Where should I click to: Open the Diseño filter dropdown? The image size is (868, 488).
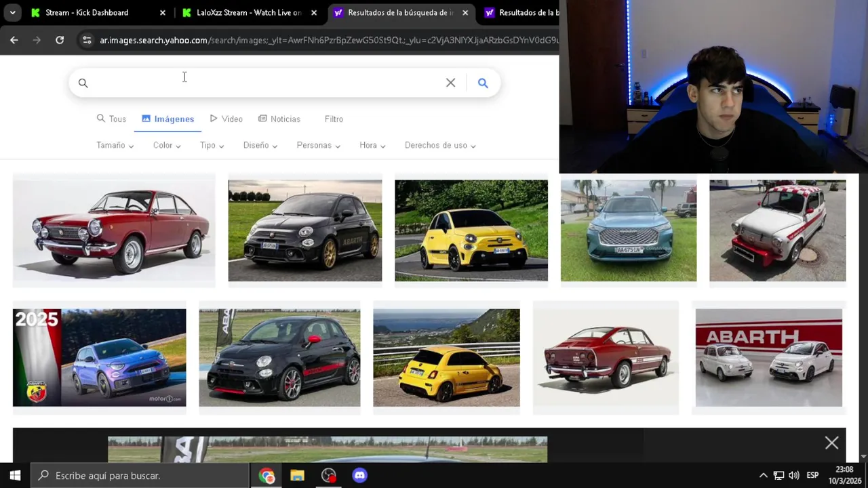click(260, 145)
